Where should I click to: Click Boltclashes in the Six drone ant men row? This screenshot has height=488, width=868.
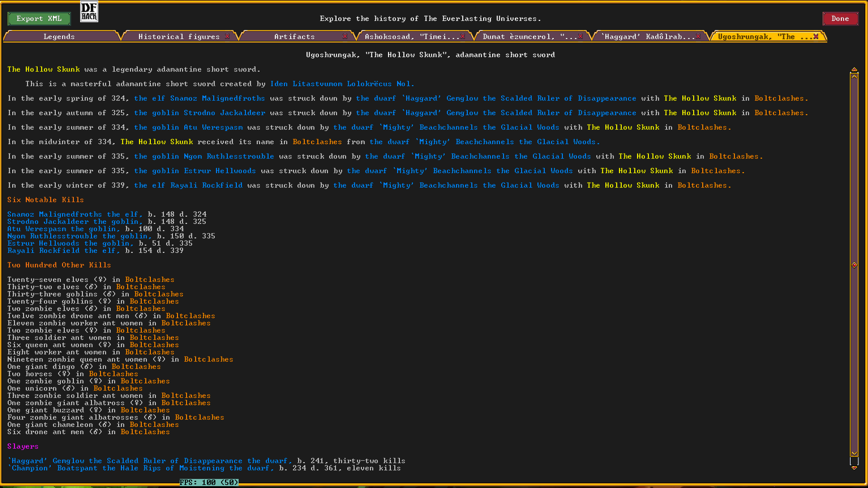click(x=145, y=432)
